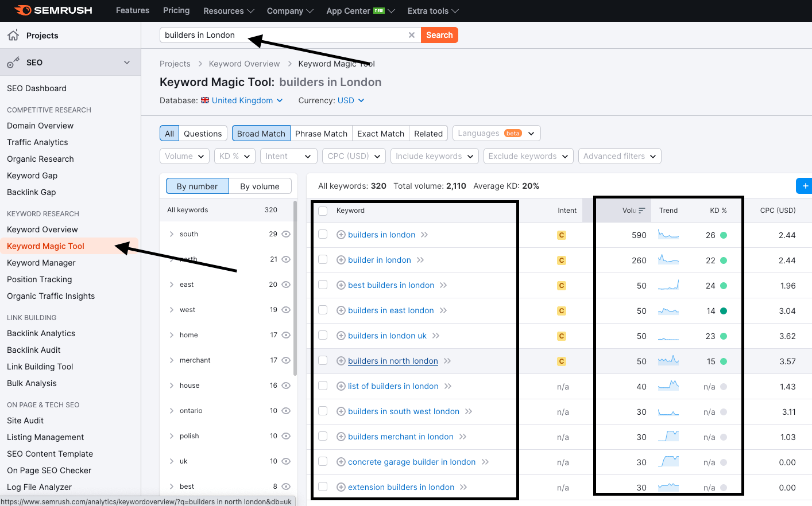812x506 pixels.
Task: Click add icon beside 'builder in london'
Action: [341, 260]
